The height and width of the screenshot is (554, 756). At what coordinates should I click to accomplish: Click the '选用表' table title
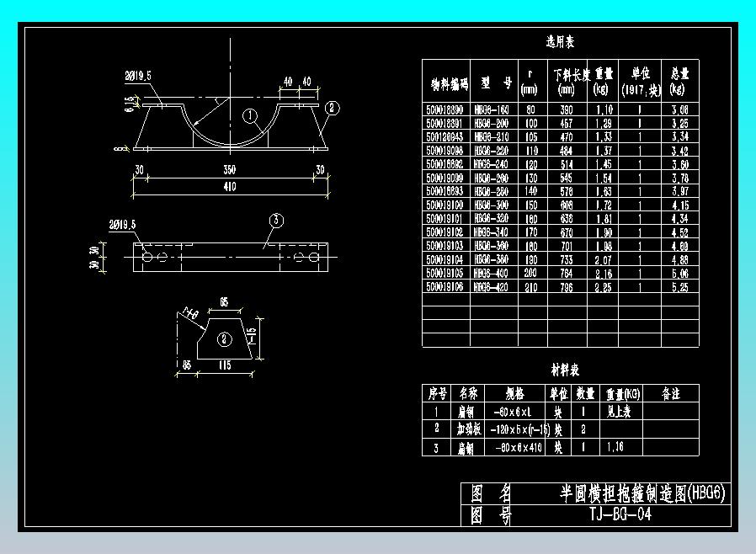560,42
